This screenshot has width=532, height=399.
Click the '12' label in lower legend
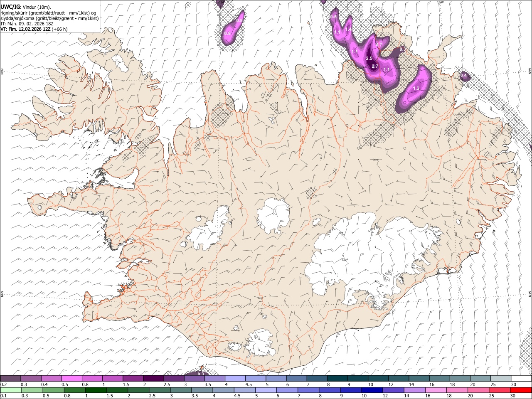click(x=386, y=396)
